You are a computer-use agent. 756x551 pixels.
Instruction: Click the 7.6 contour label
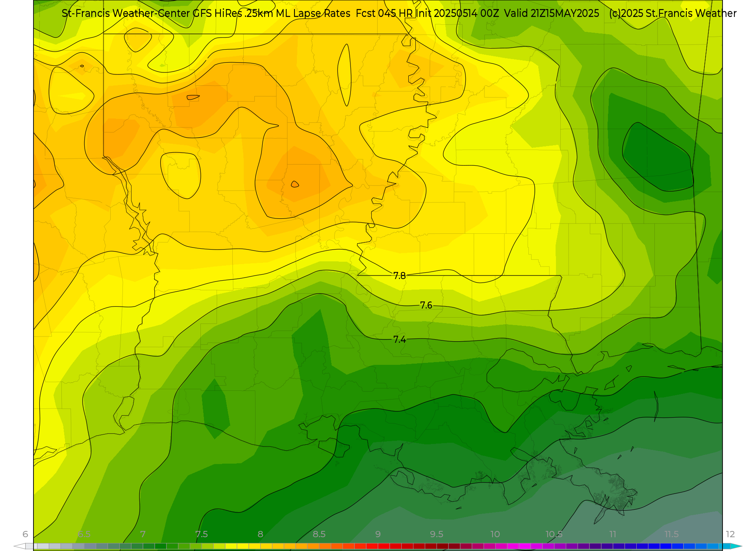[426, 305]
